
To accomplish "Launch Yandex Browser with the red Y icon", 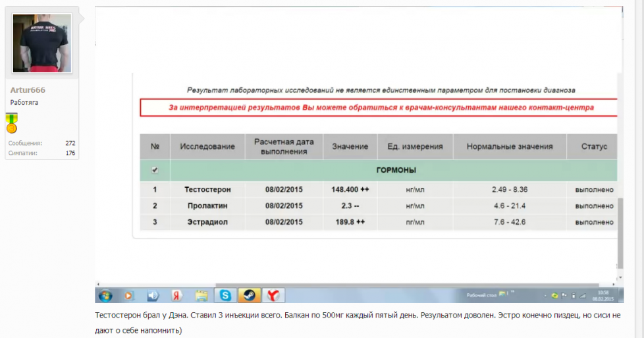I will (274, 295).
